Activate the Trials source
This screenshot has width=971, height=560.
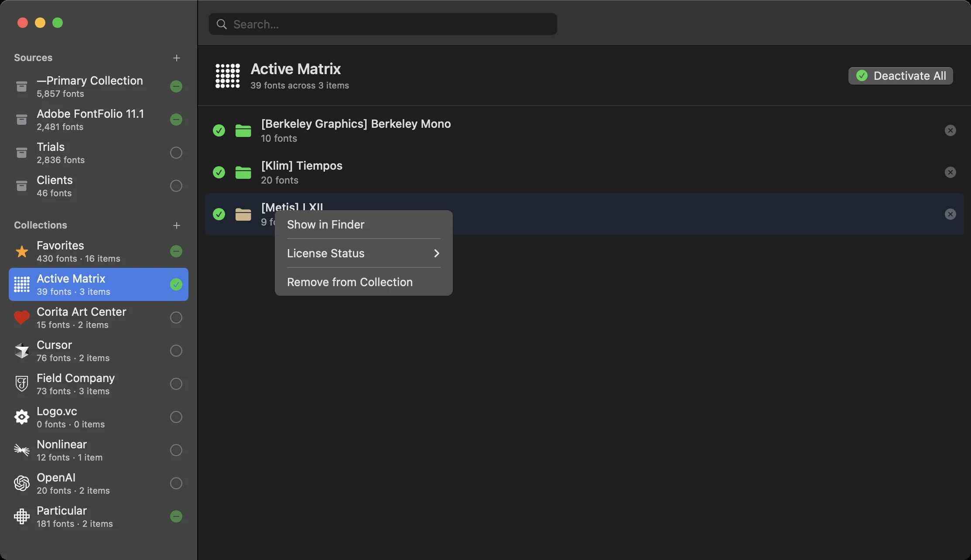coord(176,153)
